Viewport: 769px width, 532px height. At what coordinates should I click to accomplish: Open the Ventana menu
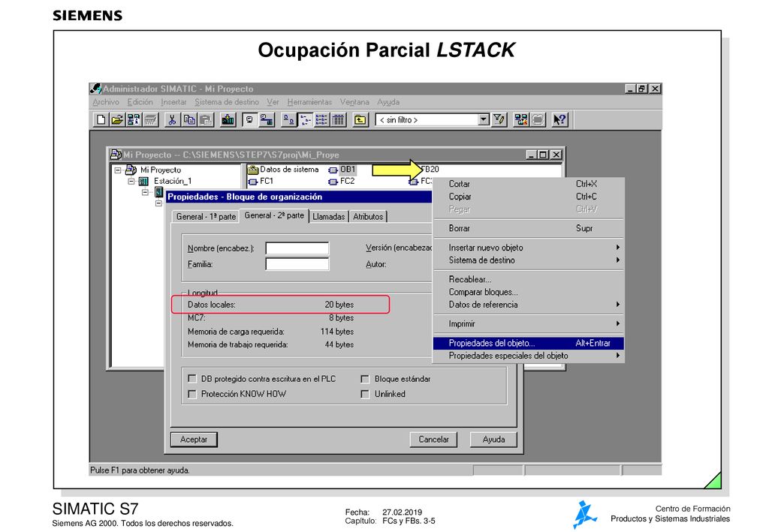pos(354,102)
